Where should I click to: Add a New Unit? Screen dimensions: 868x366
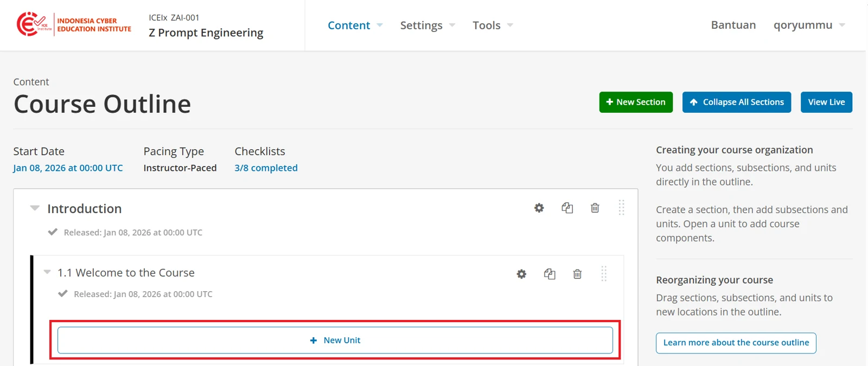[x=335, y=341]
